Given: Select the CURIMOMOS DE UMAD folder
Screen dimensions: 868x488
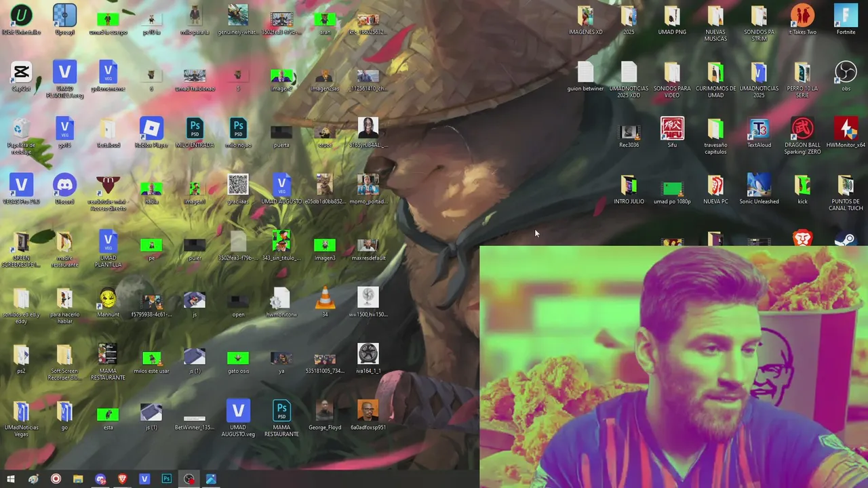Looking at the screenshot, I should pos(715,80).
